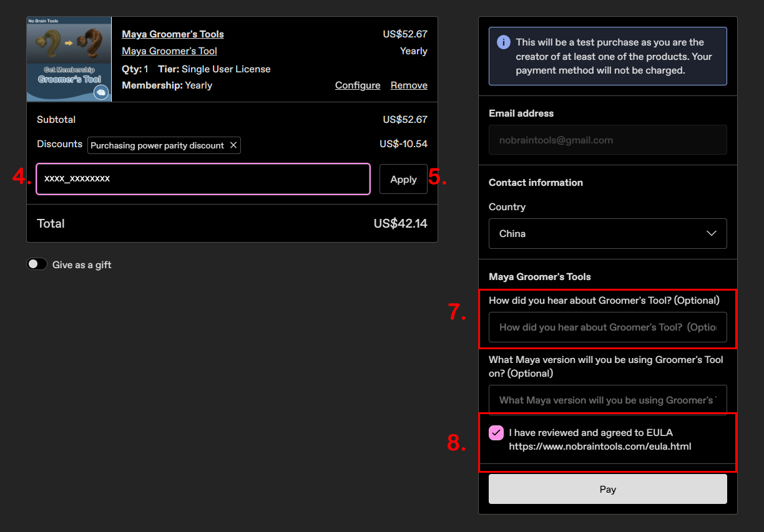Click the 'How did you hear' input field

[x=607, y=327]
